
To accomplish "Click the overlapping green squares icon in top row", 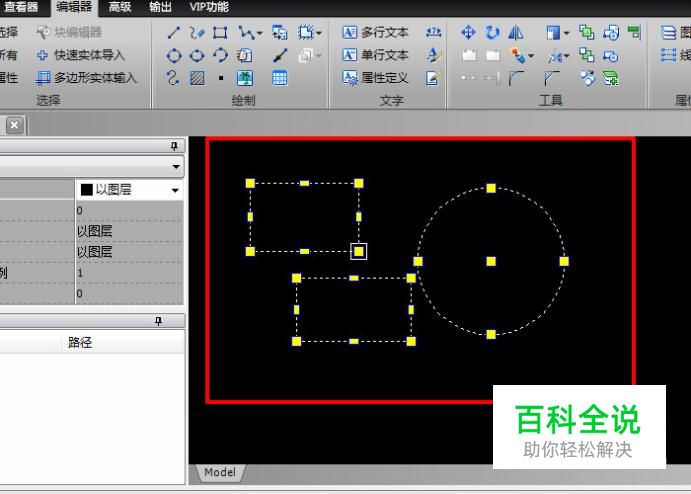I will [x=587, y=32].
